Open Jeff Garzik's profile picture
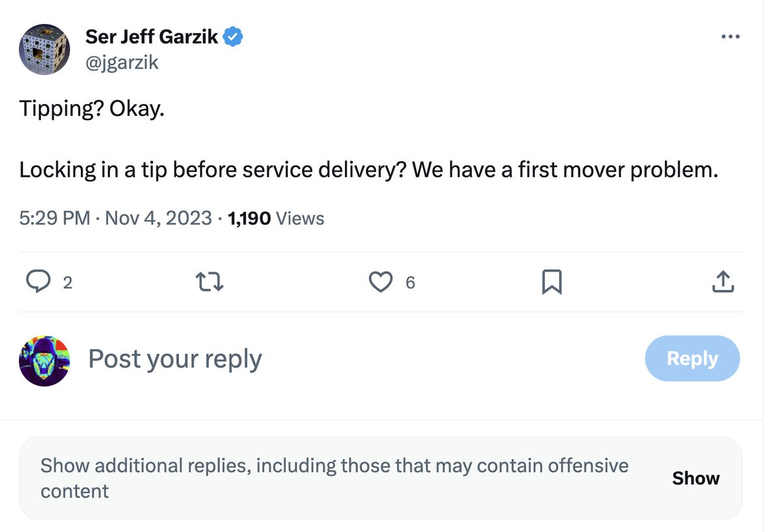The height and width of the screenshot is (532, 781). (44, 49)
